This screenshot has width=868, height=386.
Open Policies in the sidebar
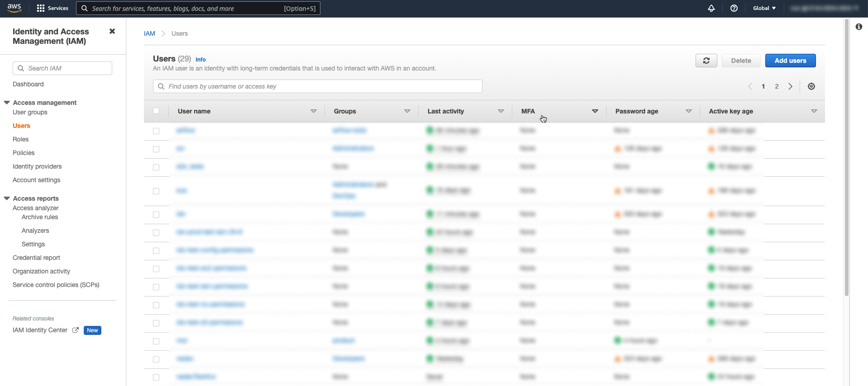coord(24,153)
